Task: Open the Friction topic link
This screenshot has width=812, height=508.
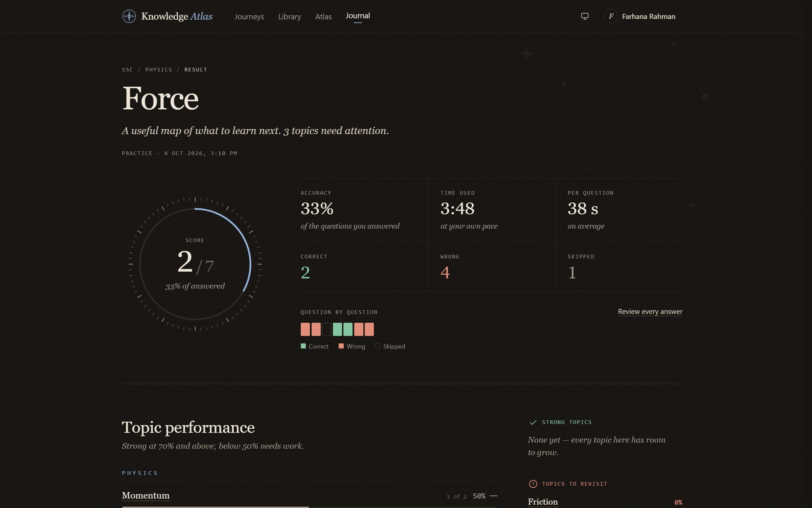Action: click(x=543, y=502)
